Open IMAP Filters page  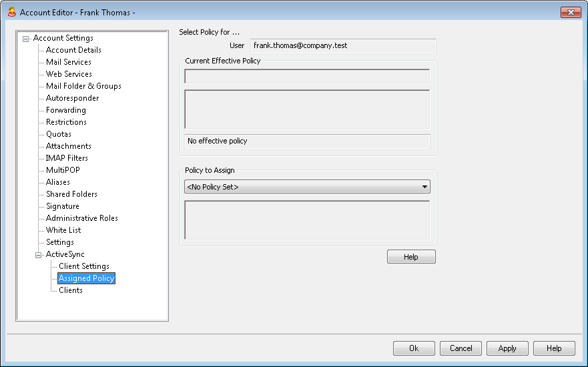[x=67, y=158]
